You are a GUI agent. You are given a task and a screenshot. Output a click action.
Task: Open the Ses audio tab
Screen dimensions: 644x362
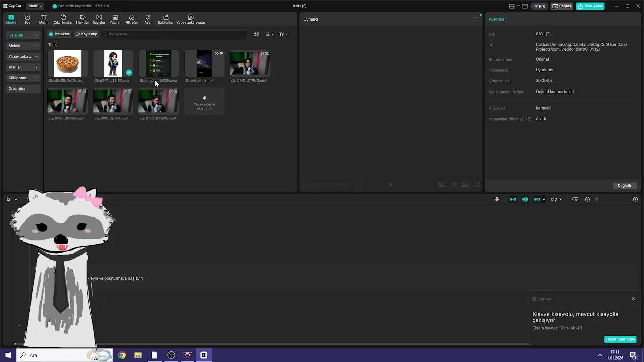coord(27,19)
